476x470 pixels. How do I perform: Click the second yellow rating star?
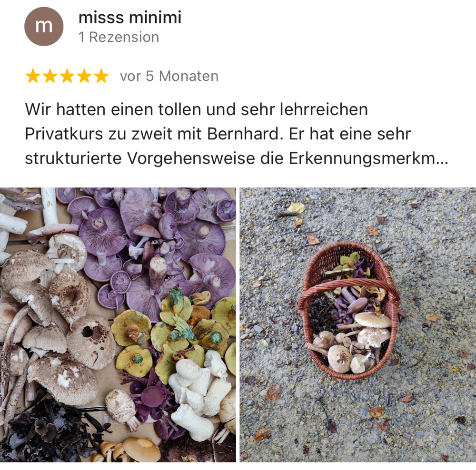pyautogui.click(x=50, y=76)
